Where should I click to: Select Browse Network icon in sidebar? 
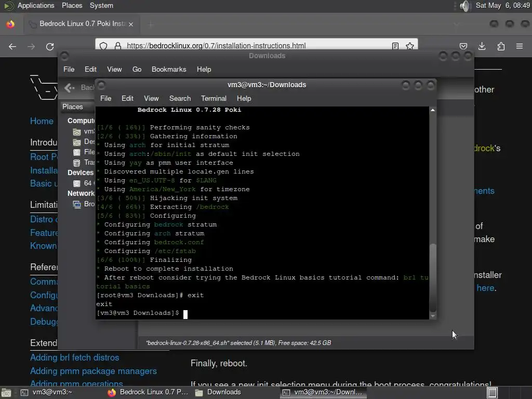tap(77, 204)
